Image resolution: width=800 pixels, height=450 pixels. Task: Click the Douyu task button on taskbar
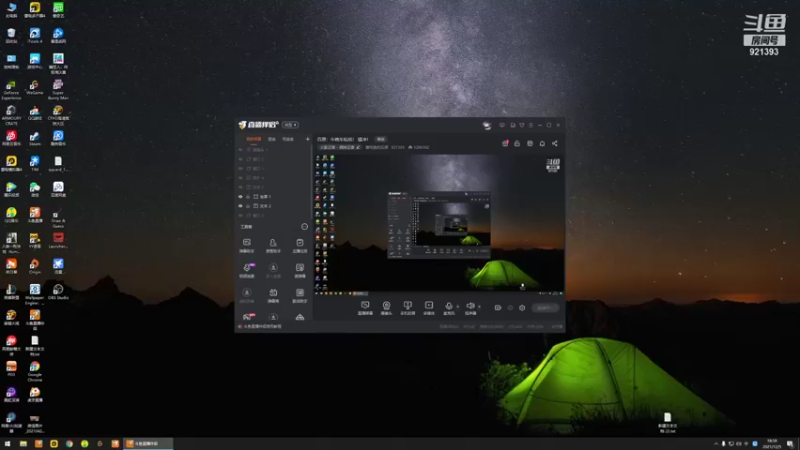pyautogui.click(x=148, y=443)
